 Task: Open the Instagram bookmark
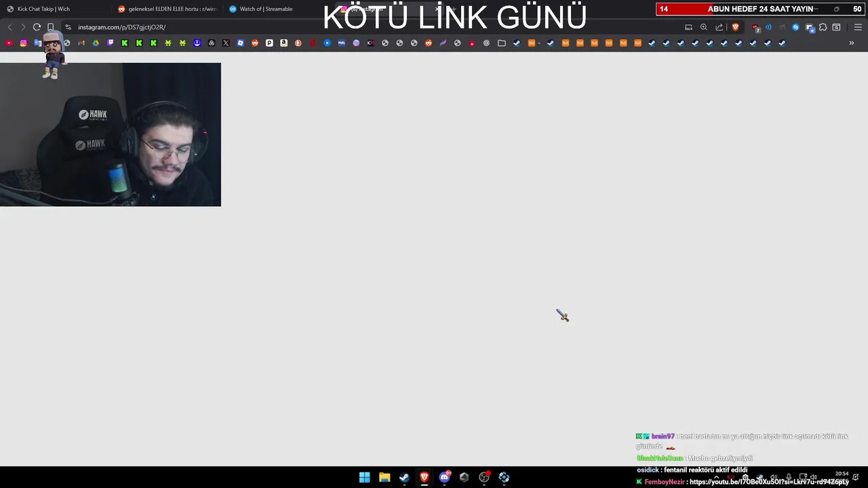coord(23,43)
